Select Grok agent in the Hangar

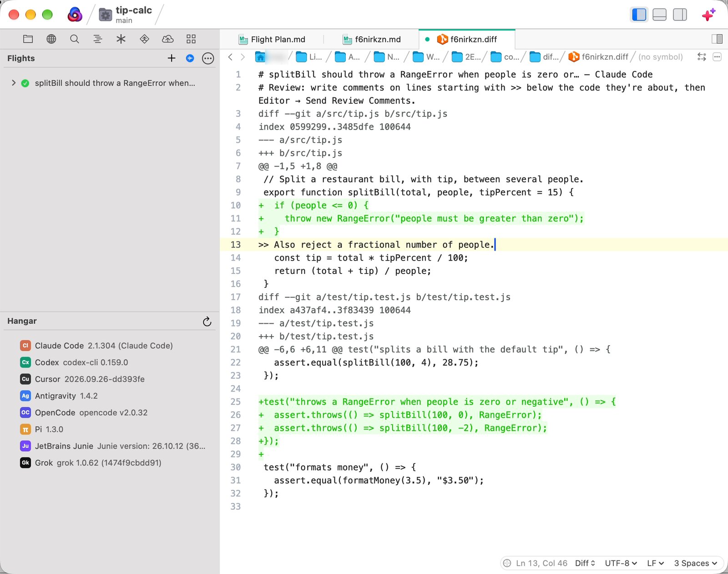click(109, 463)
